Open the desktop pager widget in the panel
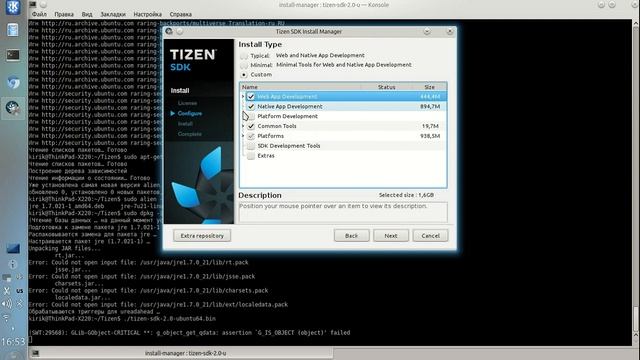The height and width of the screenshot is (360, 640). [13, 248]
